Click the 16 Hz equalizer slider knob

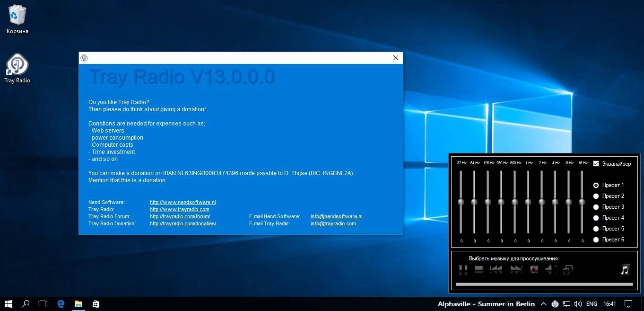pyautogui.click(x=582, y=202)
